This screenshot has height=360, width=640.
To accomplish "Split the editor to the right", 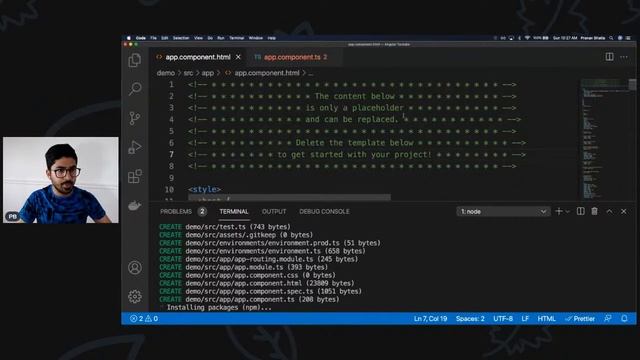I will (x=609, y=57).
